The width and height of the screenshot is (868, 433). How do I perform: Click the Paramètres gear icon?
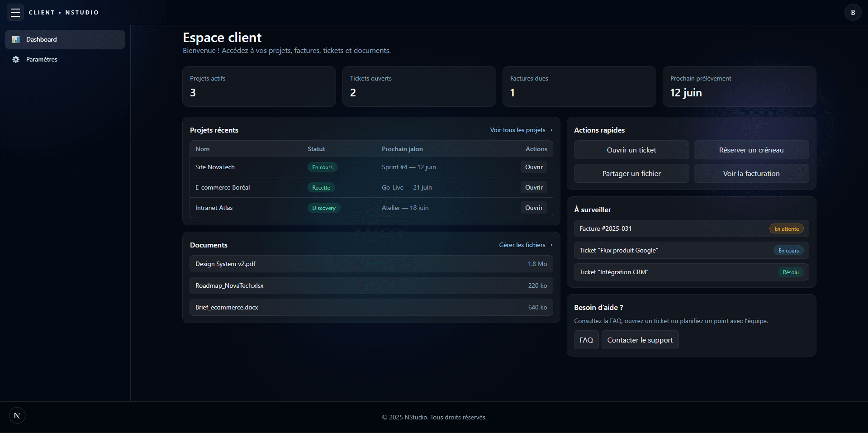(16, 59)
